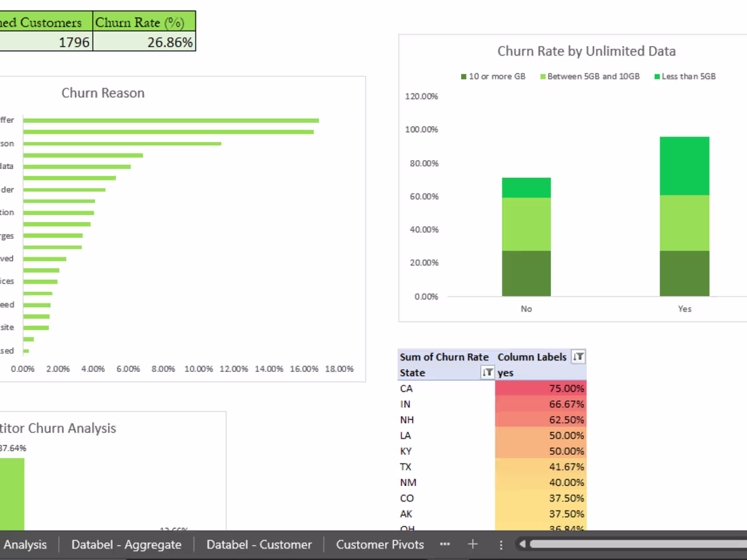This screenshot has height=560, width=747.
Task: Click the CA 75.00% pivot cell
Action: (541, 388)
